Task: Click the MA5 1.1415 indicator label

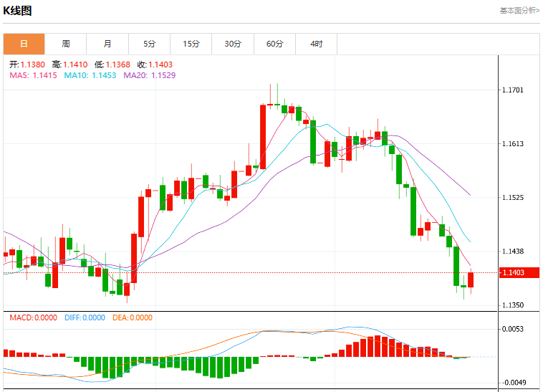Action: point(33,75)
